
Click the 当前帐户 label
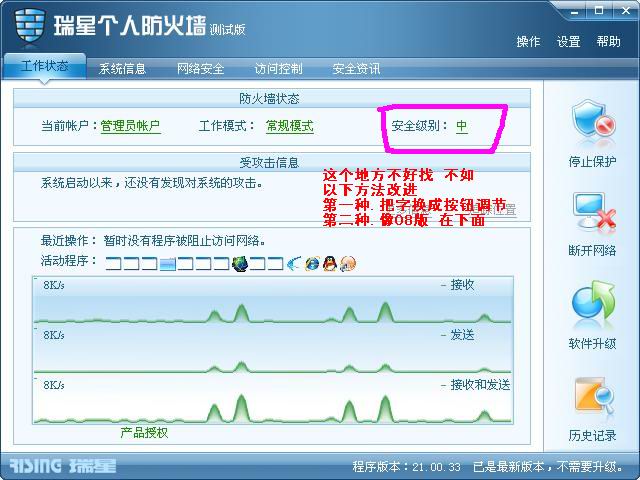[69, 126]
